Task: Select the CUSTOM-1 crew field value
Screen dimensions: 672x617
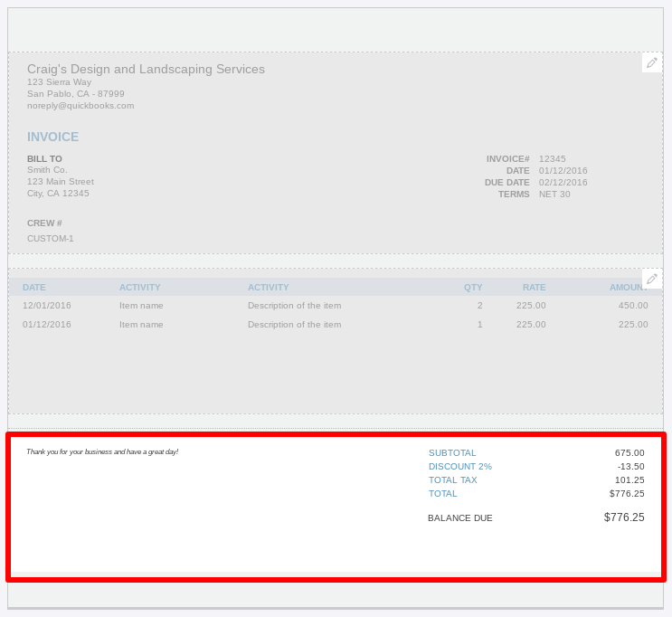Action: 51,239
